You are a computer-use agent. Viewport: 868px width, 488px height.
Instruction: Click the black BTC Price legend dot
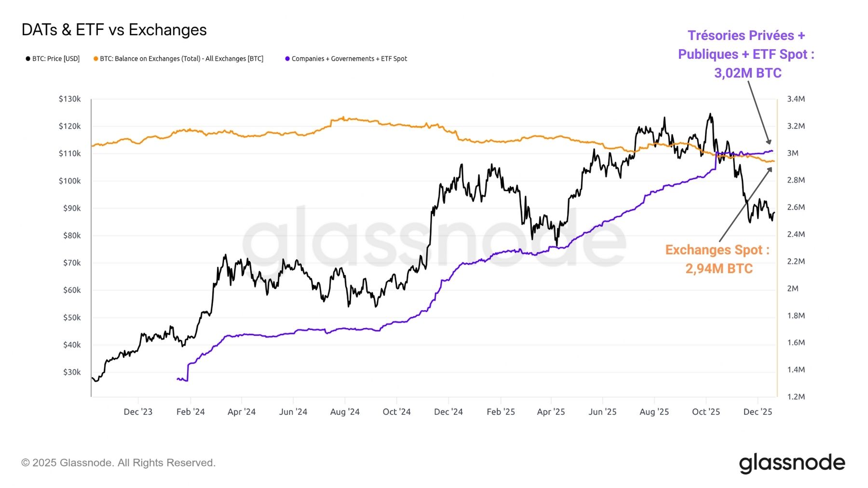coord(28,59)
